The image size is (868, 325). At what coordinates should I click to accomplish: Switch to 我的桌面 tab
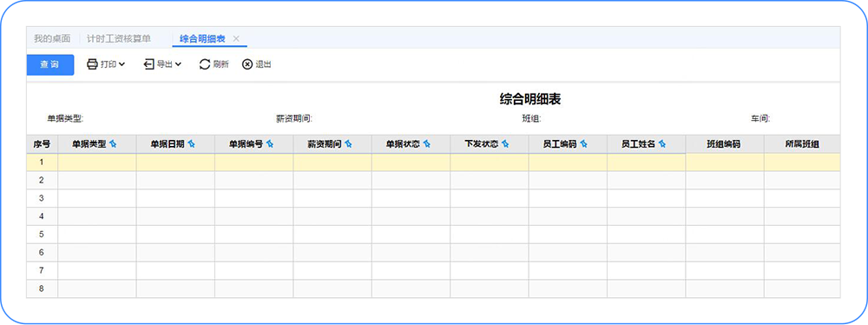[x=52, y=39]
